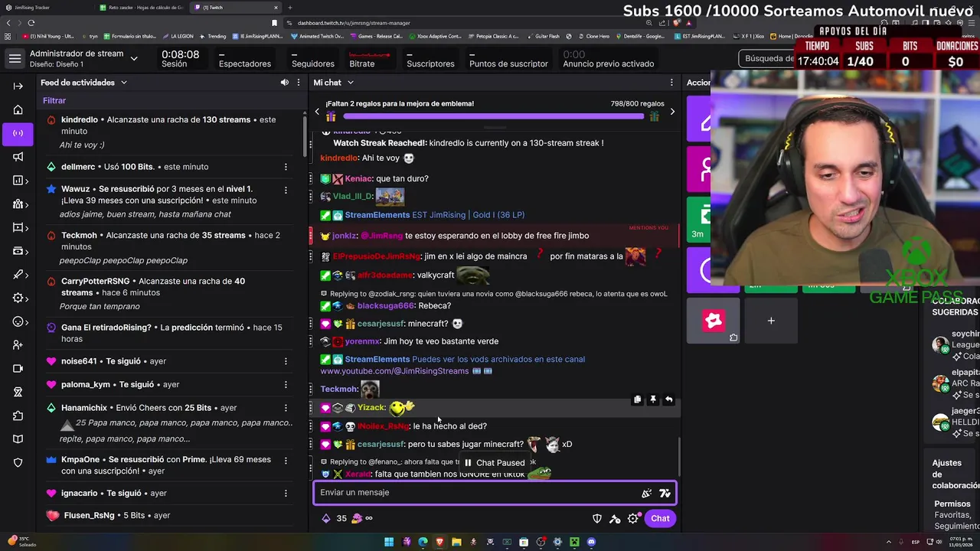This screenshot has width=980, height=551.
Task: Open options for dellmerc 100 Bits event
Action: (286, 167)
